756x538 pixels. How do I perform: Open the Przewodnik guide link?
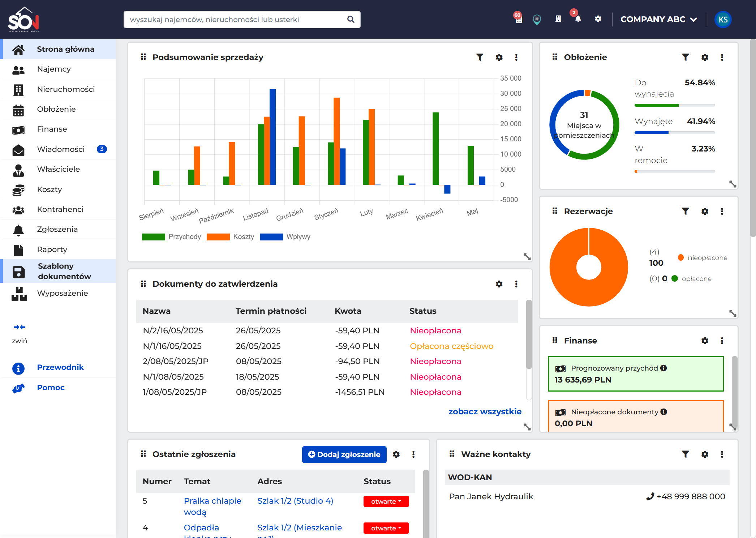(60, 367)
